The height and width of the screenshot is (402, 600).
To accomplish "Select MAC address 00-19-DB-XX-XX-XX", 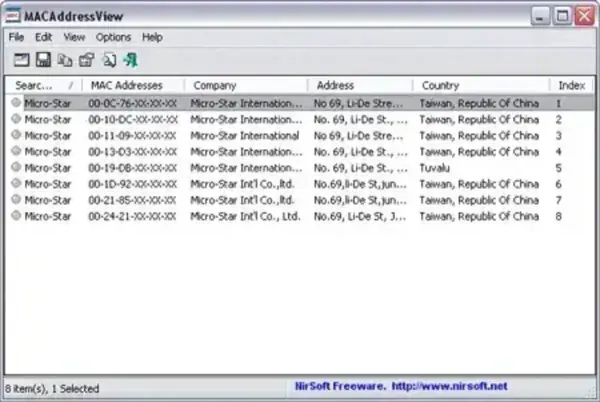I will click(132, 168).
